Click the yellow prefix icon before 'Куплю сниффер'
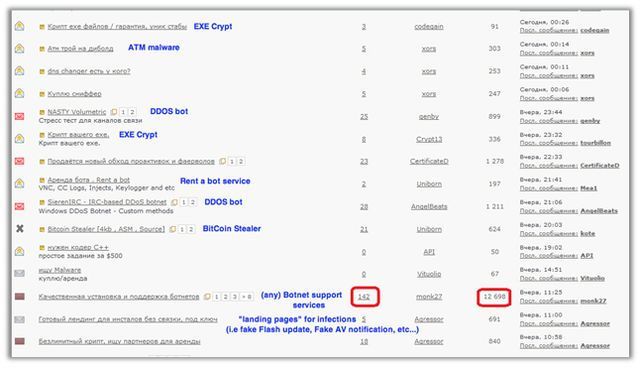Screen dimensions: 640x367 click(42, 94)
